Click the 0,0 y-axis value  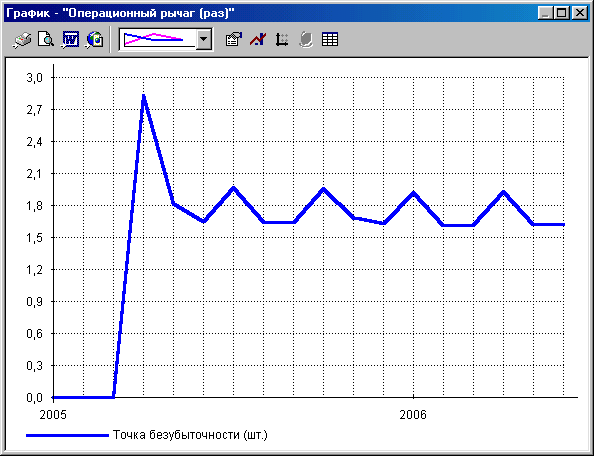(x=34, y=398)
